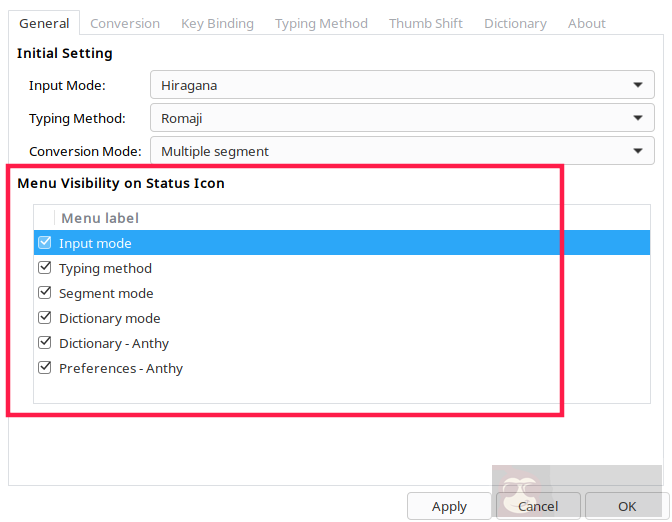Select the Segment mode row label

click(x=106, y=293)
